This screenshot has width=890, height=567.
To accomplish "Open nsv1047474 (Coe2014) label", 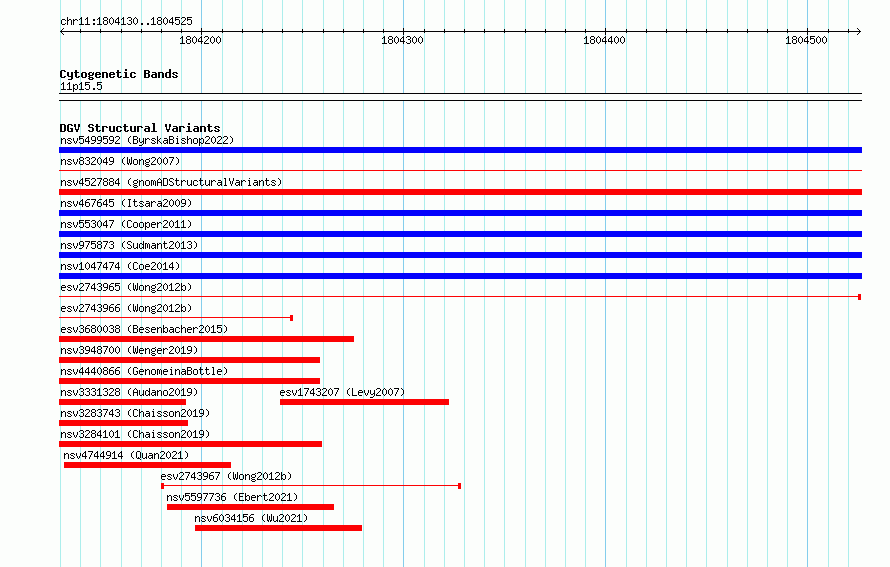I will [x=120, y=266].
